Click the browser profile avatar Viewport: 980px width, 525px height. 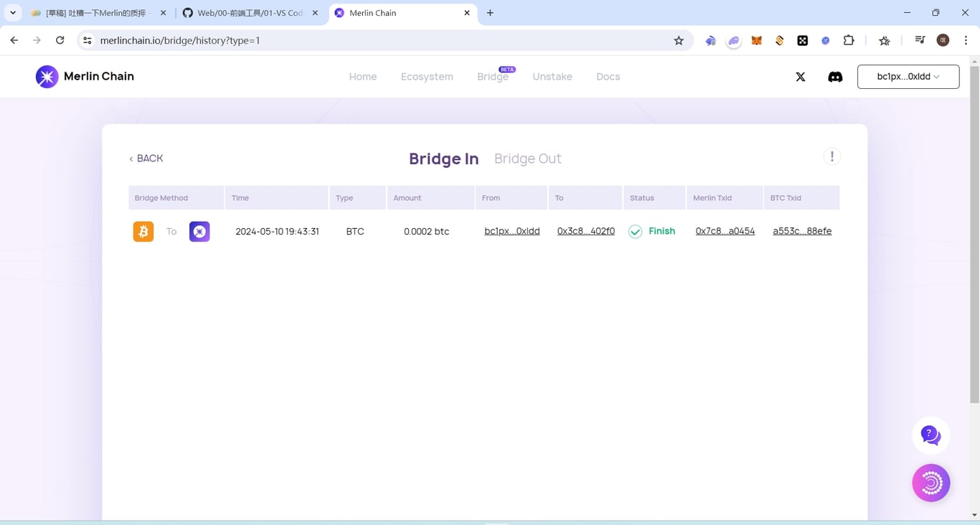tap(943, 41)
